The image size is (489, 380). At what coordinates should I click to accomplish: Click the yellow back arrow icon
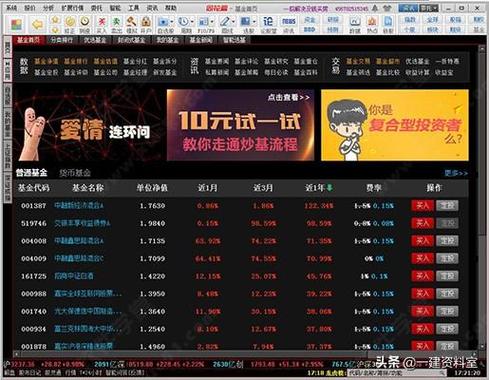[x=38, y=24]
